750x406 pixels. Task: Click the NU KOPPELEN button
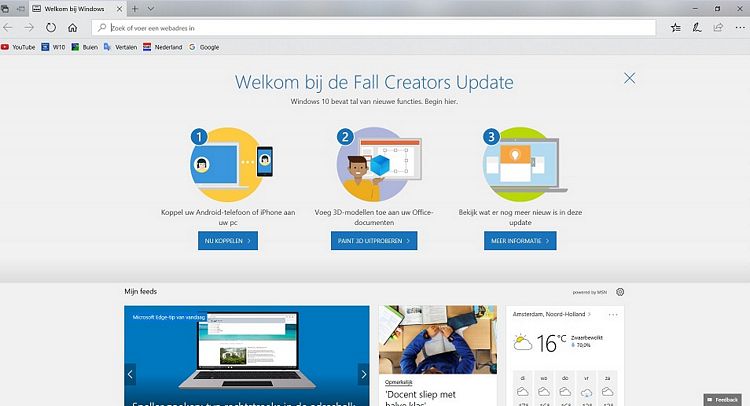(228, 241)
